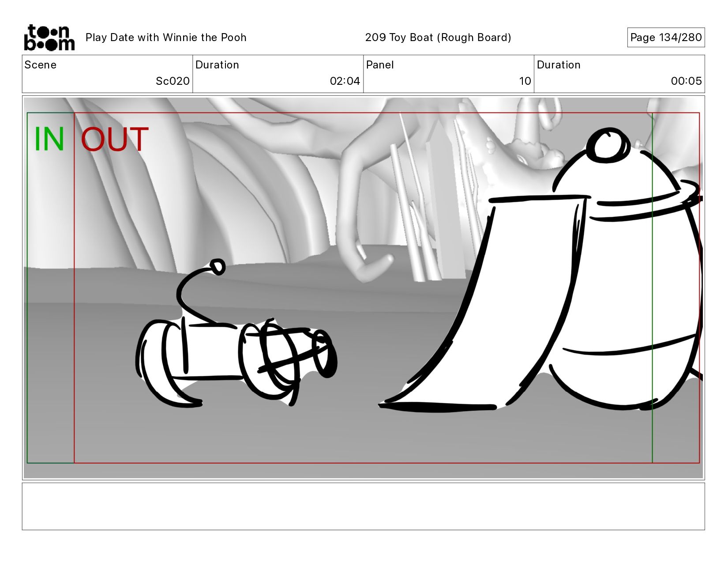Viewport: 728px width, 563px height.
Task: Click the Toon Boom logo
Action: pyautogui.click(x=49, y=38)
